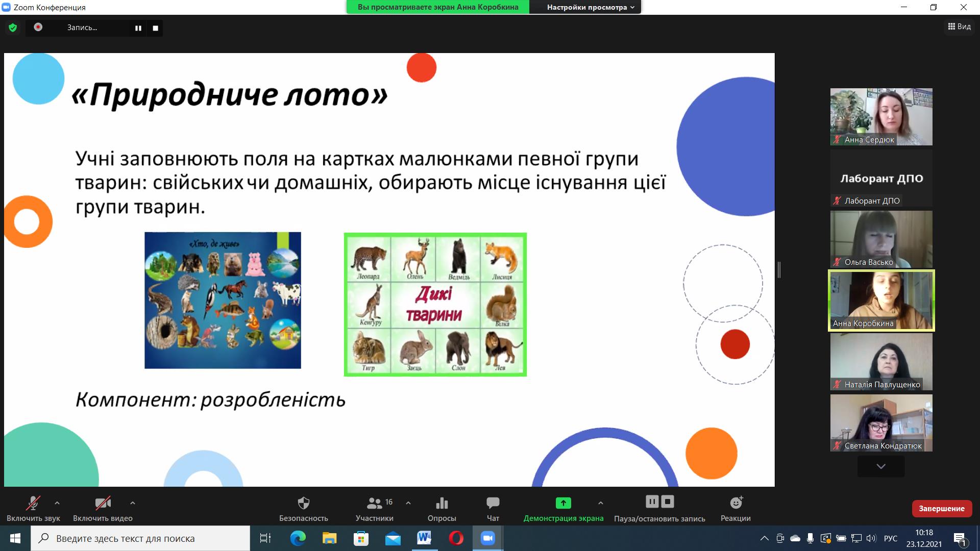Open the Вид view layout menu

pyautogui.click(x=959, y=27)
